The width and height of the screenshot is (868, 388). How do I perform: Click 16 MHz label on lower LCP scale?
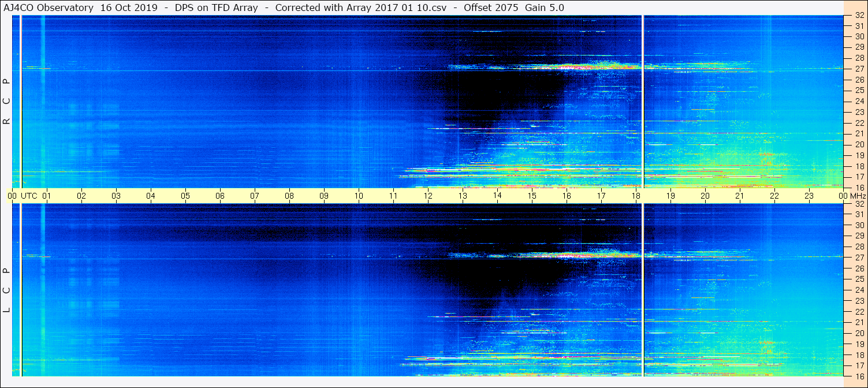click(859, 376)
